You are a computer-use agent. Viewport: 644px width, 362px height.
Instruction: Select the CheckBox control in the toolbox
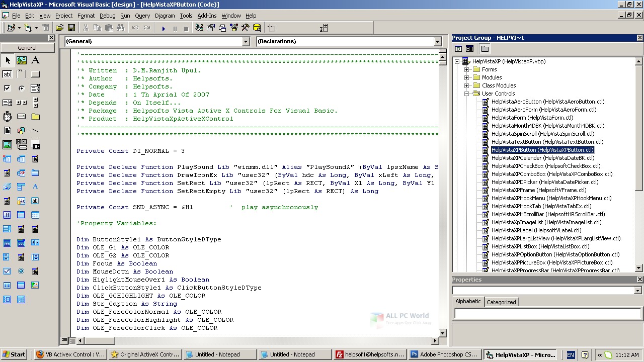pos(7,88)
